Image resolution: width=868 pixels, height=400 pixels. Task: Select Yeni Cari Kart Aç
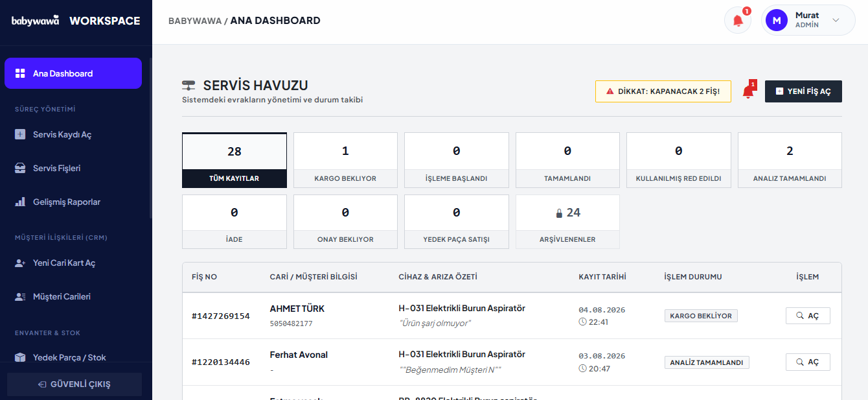tap(73, 263)
